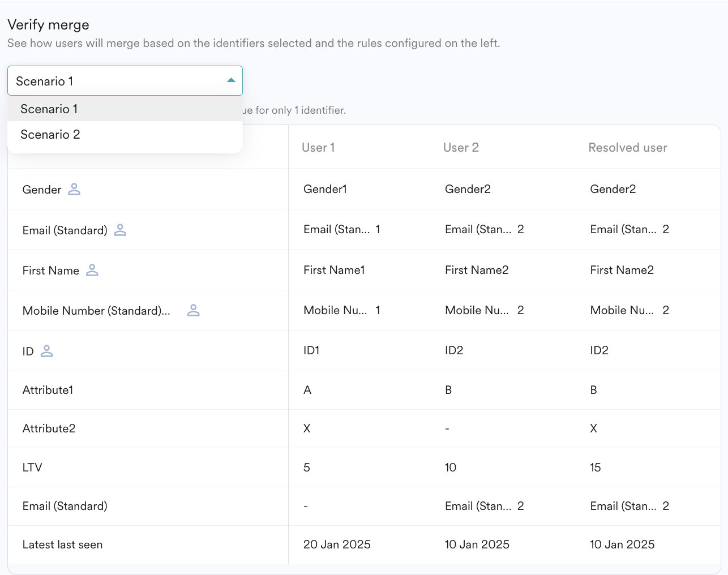Click the Verify merge heading
728x575 pixels.
pyautogui.click(x=49, y=25)
